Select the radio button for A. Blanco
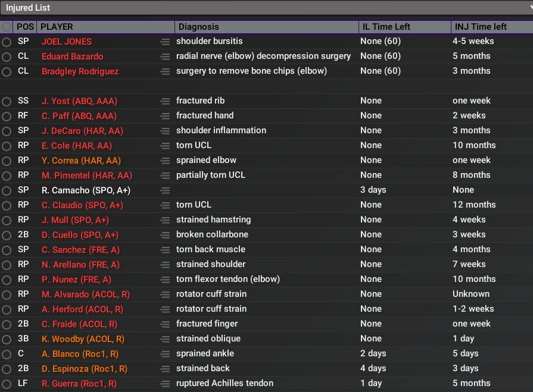Viewport: 533px width, 392px height. (x=7, y=354)
